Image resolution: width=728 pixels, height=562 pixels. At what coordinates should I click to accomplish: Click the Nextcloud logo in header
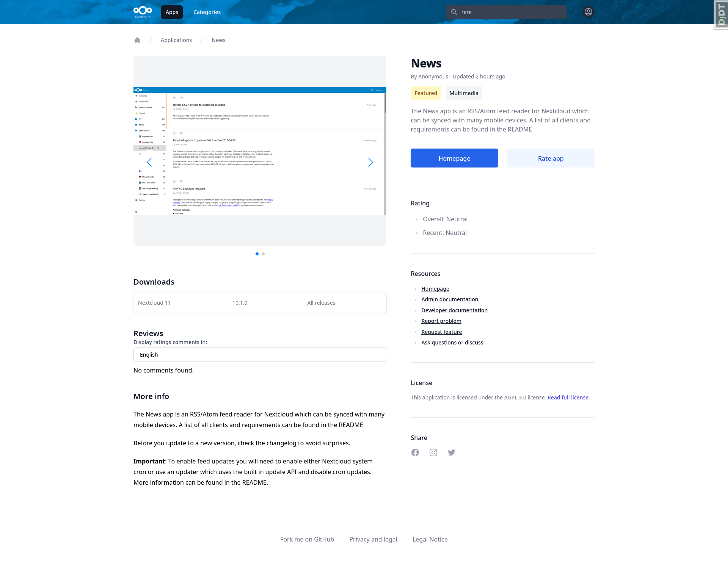143,12
